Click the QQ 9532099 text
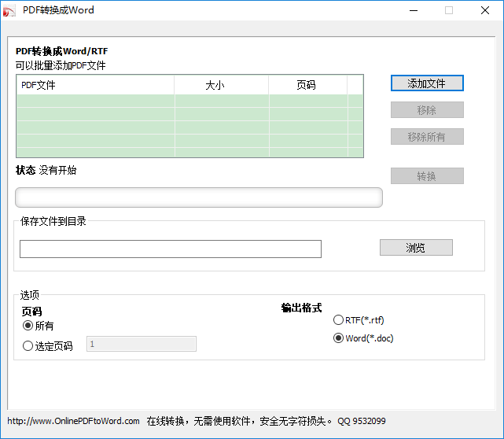The image size is (504, 439). 361,421
